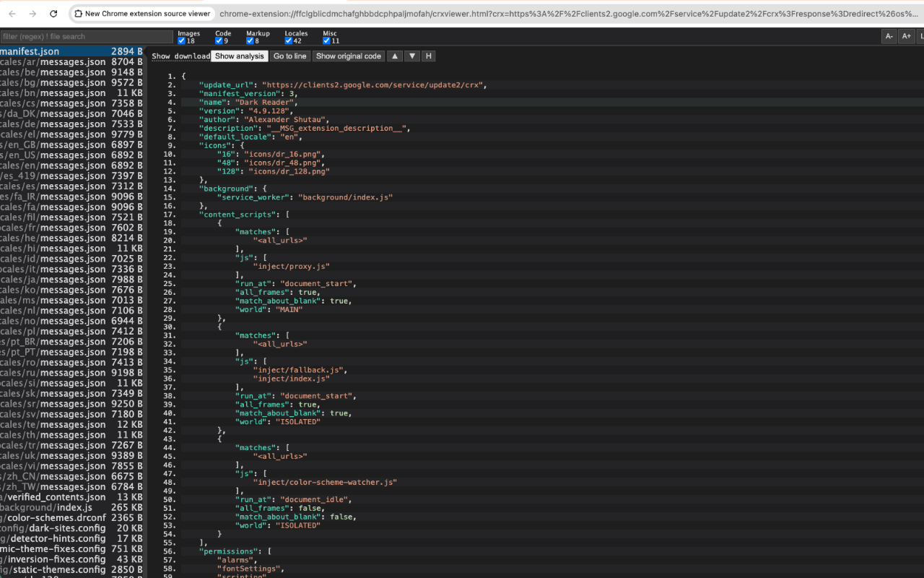Screen dimensions: 924x578
Task: Open color-schemes.drconf file
Action: click(72, 518)
